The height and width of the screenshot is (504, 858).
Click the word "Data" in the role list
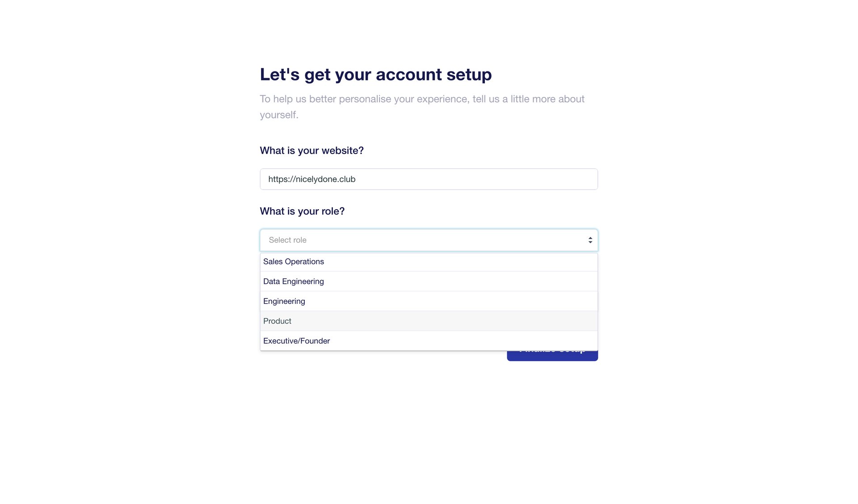click(271, 281)
